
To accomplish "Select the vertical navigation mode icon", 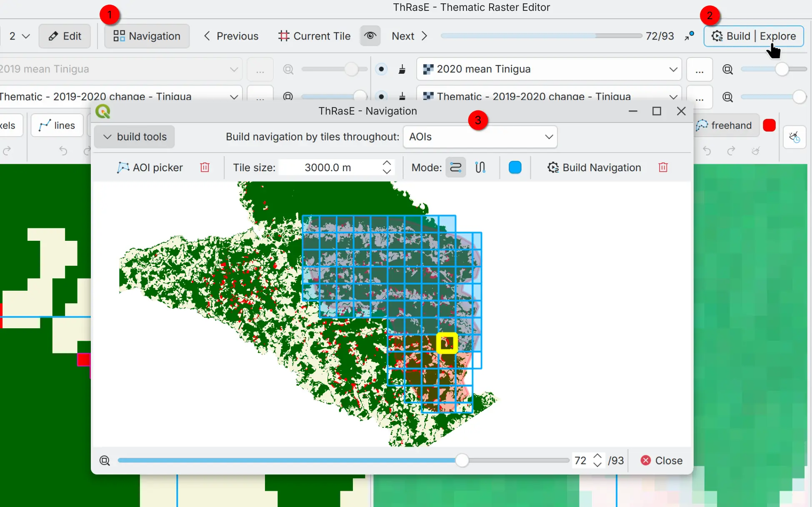I will coord(480,167).
